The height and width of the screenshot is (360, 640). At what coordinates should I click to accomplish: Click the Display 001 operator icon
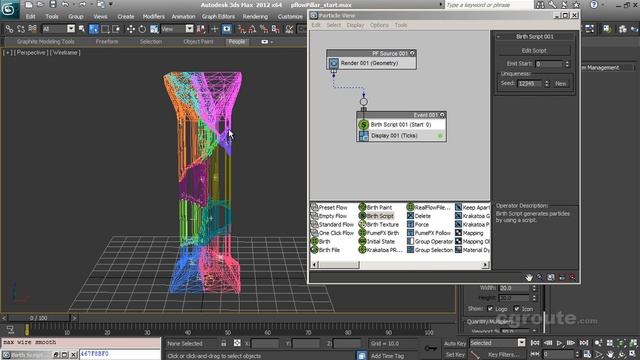click(x=363, y=136)
